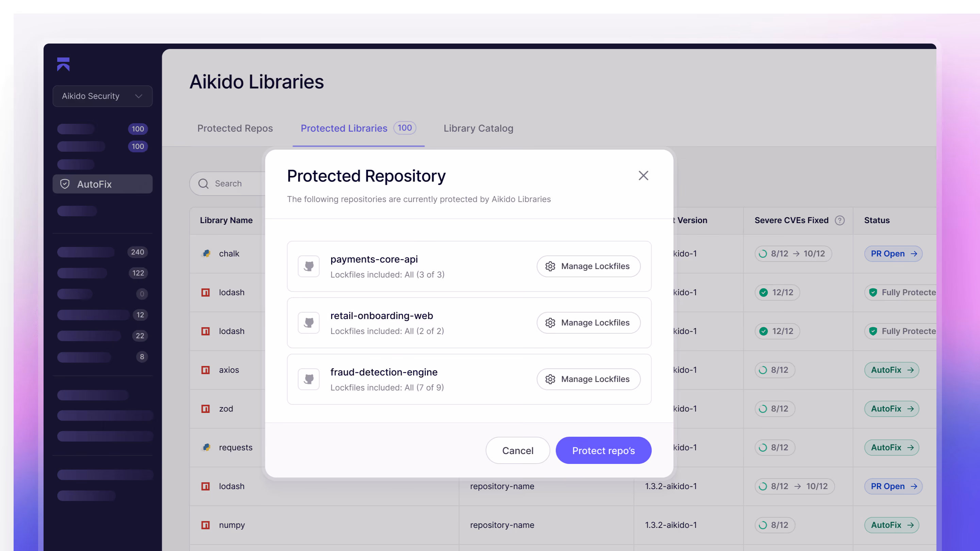Switch to the Protected Repos tab
Image resolution: width=980 pixels, height=551 pixels.
[x=235, y=129]
